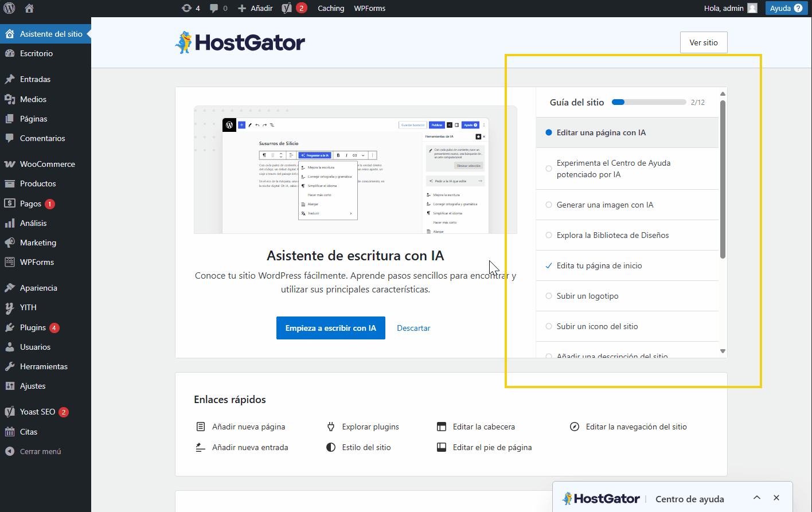Click the Citas calendar icon
Image resolution: width=812 pixels, height=512 pixels.
pyautogui.click(x=10, y=432)
